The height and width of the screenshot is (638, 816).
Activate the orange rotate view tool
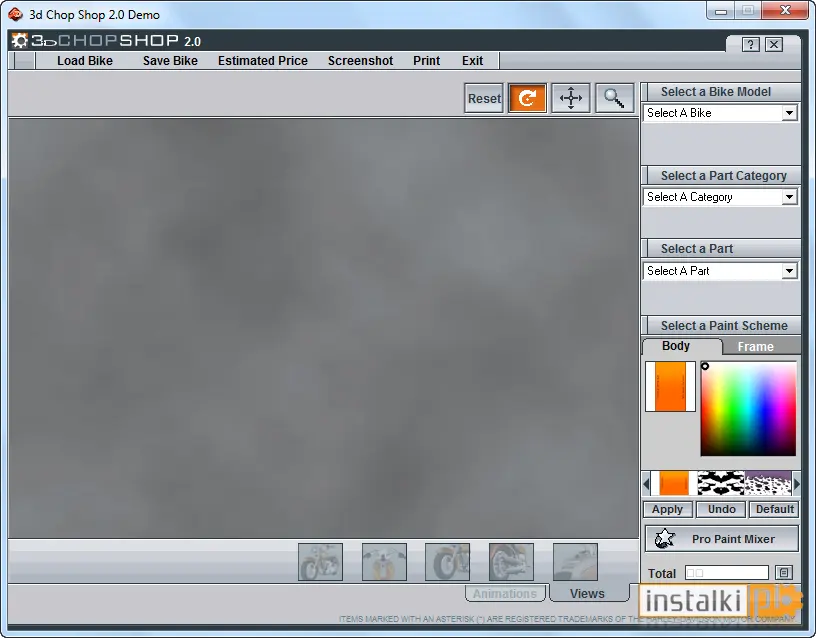point(527,98)
